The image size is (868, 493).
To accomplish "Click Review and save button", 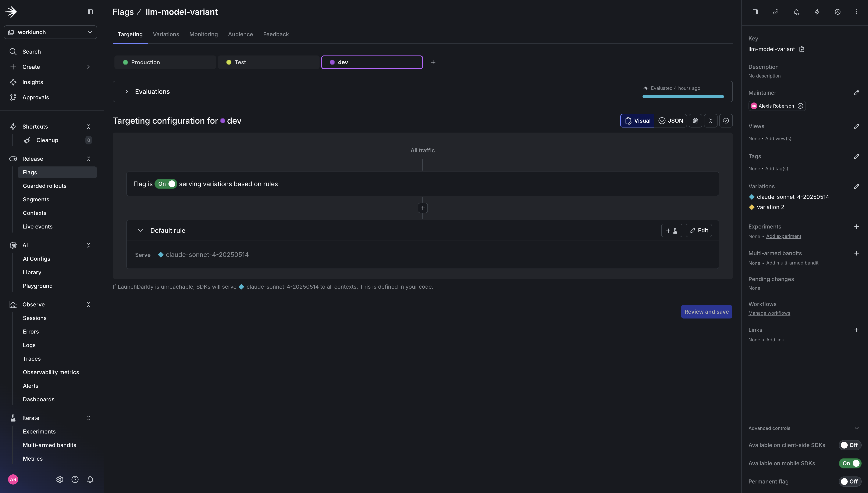I will tap(706, 312).
